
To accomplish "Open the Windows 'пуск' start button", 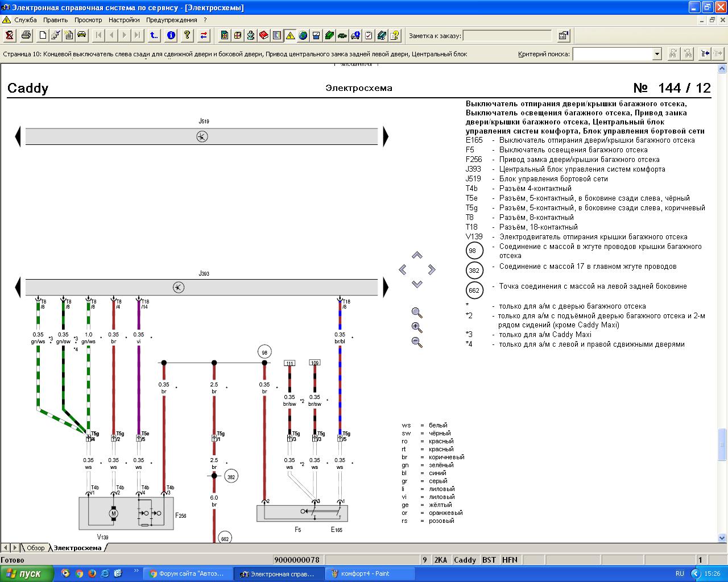I will 27,573.
